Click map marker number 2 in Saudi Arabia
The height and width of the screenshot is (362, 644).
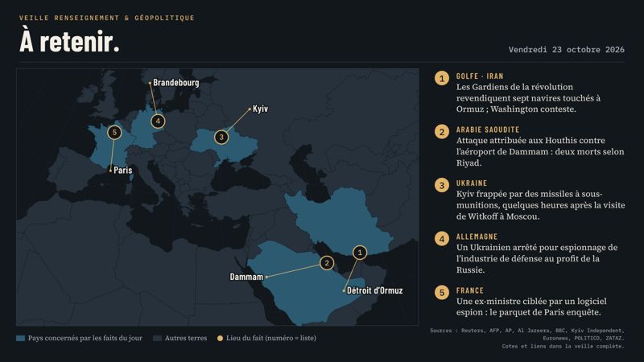pyautogui.click(x=327, y=263)
